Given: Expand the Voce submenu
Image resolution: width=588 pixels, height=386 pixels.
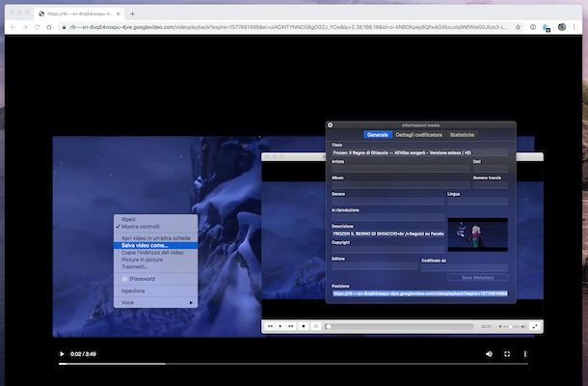Looking at the screenshot, I should pyautogui.click(x=155, y=302).
